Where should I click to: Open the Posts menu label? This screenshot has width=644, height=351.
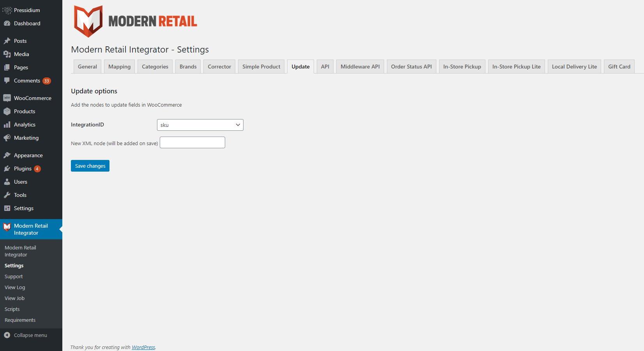(20, 41)
